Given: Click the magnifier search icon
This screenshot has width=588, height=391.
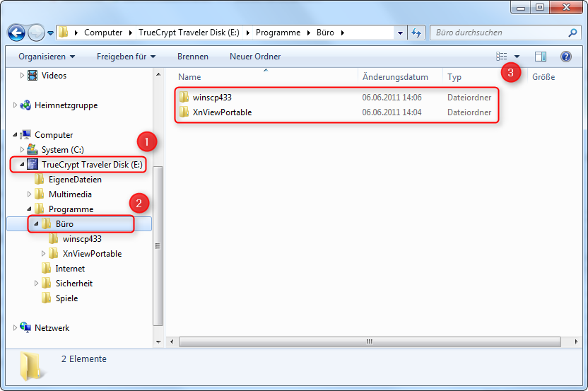Looking at the screenshot, I should [x=572, y=33].
